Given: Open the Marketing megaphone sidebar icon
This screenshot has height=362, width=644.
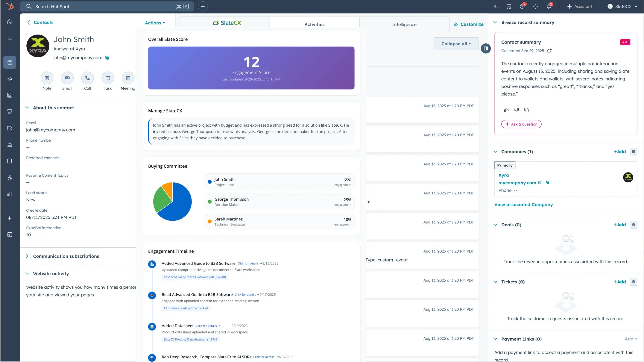Looking at the screenshot, I should (10, 79).
